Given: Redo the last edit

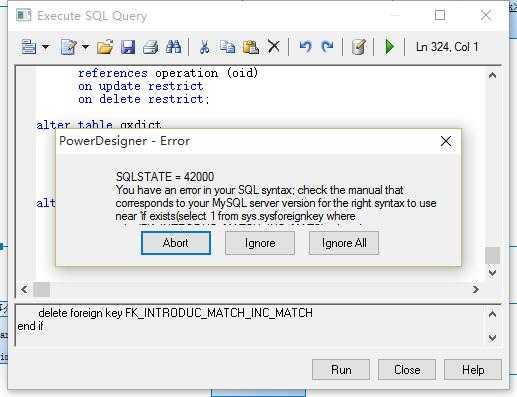Looking at the screenshot, I should pyautogui.click(x=327, y=47).
